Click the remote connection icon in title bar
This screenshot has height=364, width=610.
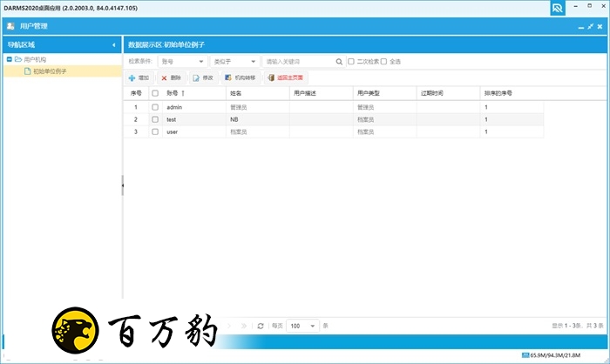tap(558, 8)
